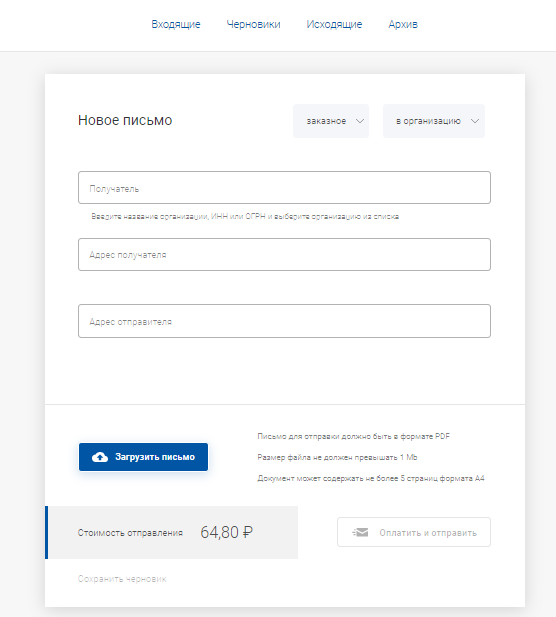Click the Новое письмо heading
The image size is (556, 617).
[x=125, y=120]
